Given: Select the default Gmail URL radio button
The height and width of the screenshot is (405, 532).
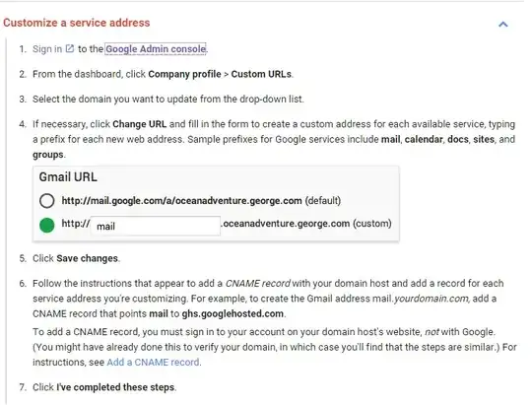Looking at the screenshot, I should (x=47, y=201).
